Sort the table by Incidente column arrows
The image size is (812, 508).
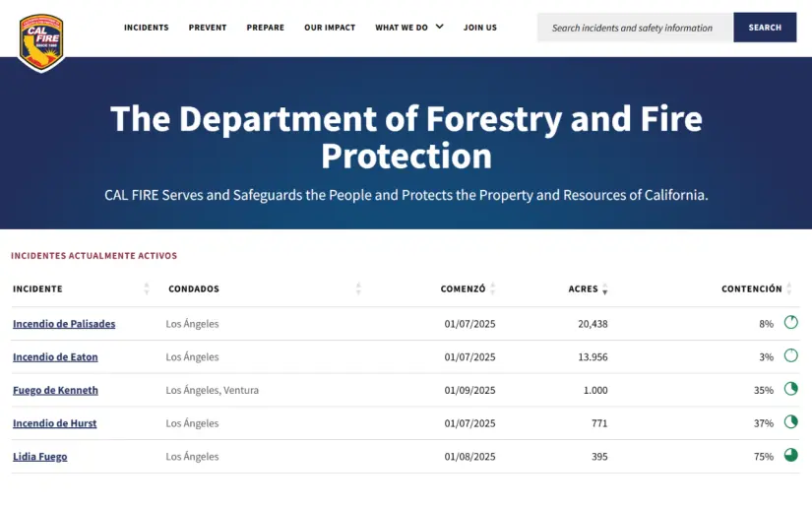pyautogui.click(x=147, y=289)
